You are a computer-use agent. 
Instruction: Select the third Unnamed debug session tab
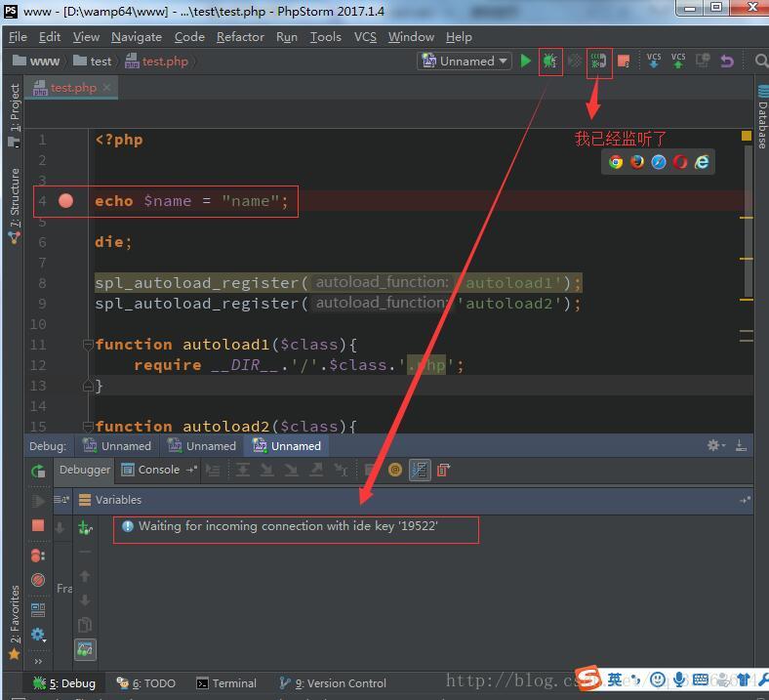pyautogui.click(x=287, y=446)
